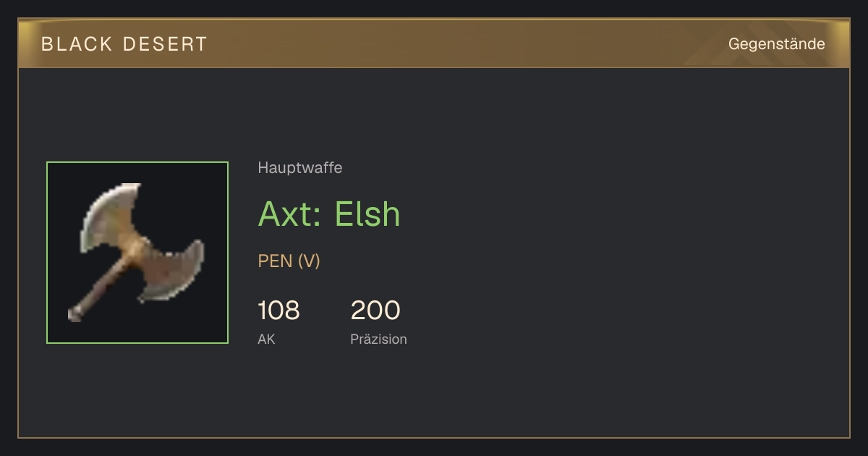The width and height of the screenshot is (868, 456).
Task: Click the empty dark card area below the stats
Action: pos(434,394)
